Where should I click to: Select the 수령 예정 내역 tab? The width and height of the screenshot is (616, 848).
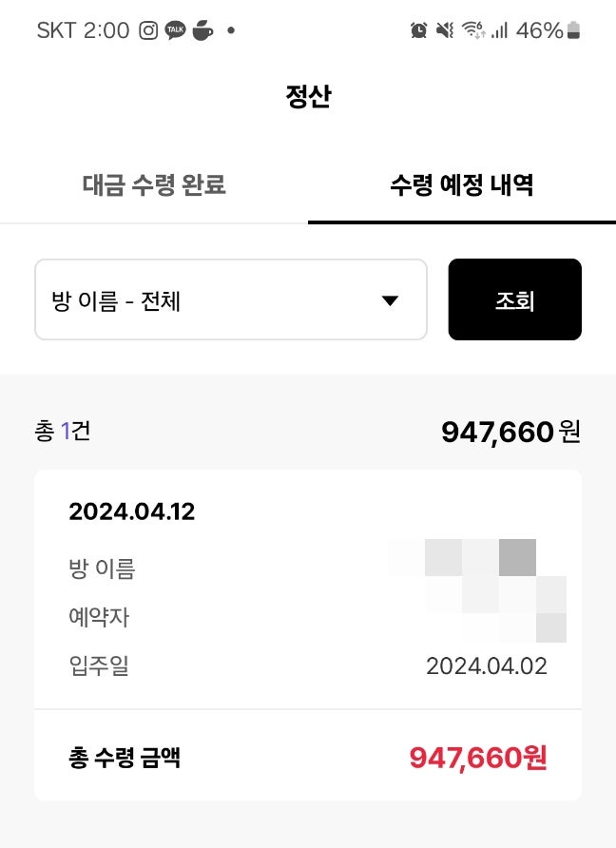(x=462, y=185)
